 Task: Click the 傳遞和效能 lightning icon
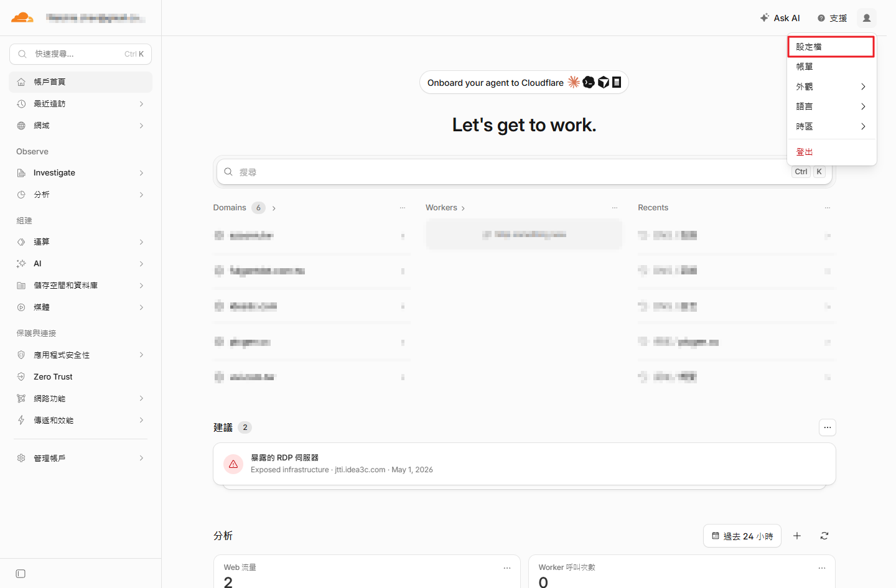(x=21, y=420)
